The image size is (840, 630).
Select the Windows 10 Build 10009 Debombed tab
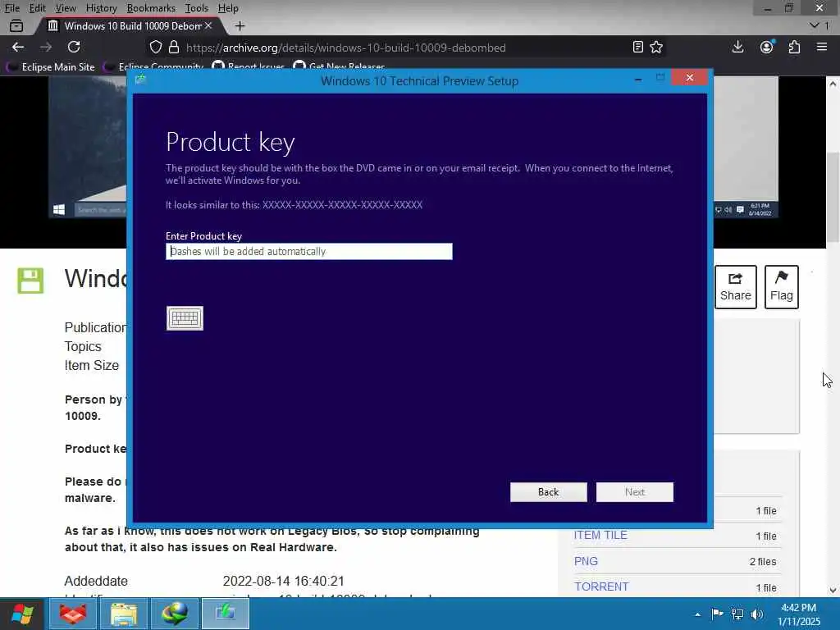129,25
